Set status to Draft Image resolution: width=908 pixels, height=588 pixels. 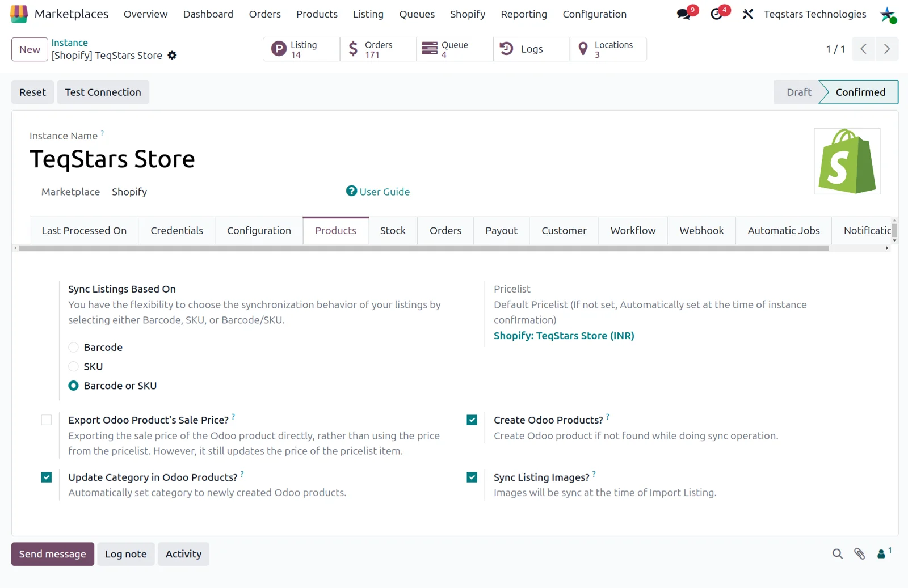pos(798,92)
